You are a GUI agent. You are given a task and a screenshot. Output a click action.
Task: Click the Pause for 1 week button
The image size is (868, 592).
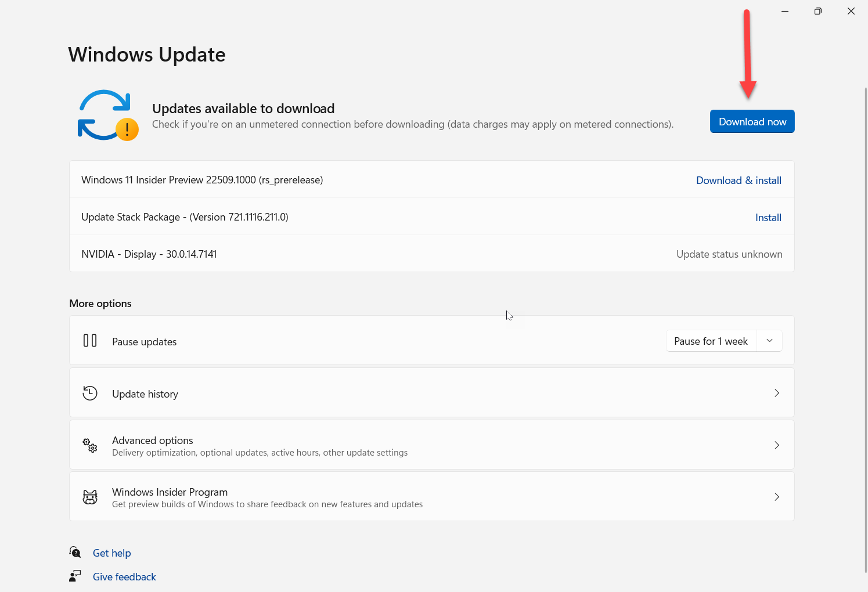(711, 341)
